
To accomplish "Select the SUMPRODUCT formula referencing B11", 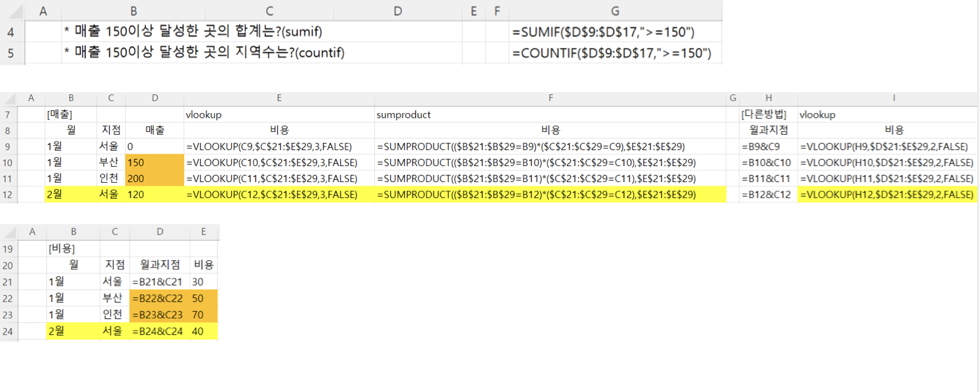I will coord(550,179).
